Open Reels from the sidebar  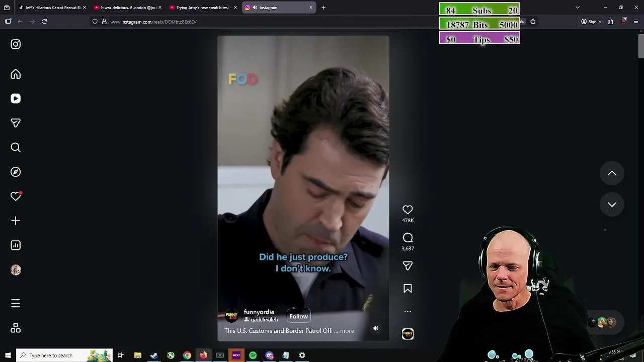(16, 99)
